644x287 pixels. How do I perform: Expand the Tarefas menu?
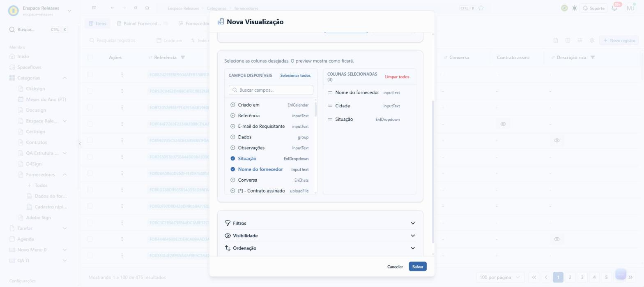coord(65,228)
